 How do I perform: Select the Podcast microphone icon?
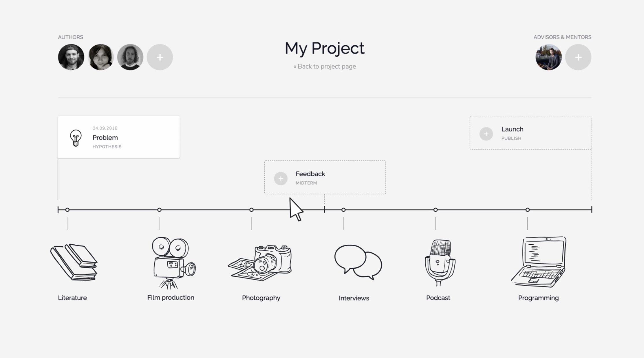[x=440, y=263]
